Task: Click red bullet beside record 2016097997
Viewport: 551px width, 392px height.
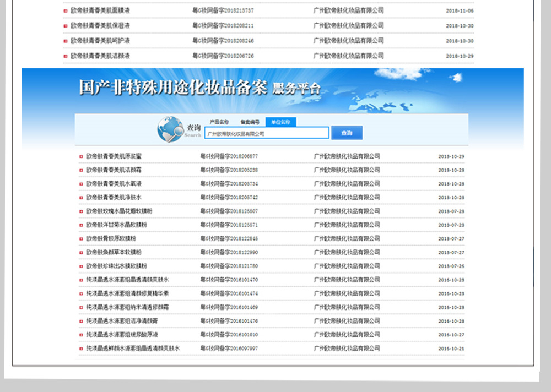Action: 81,349
